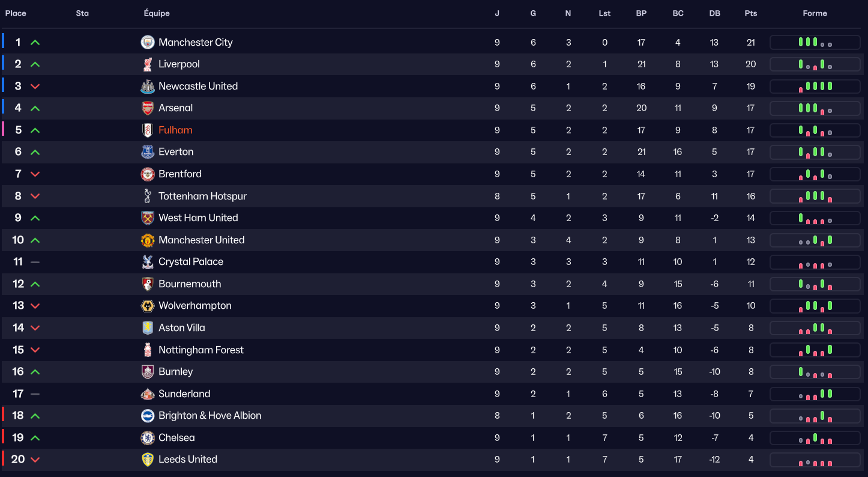The width and height of the screenshot is (868, 477).
Task: Sort table by DB column header
Action: pos(714,13)
